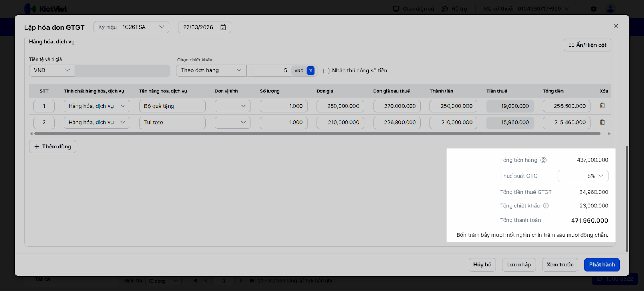Open Đơn vị tính dropdown for Bộ quà tặng

point(233,106)
